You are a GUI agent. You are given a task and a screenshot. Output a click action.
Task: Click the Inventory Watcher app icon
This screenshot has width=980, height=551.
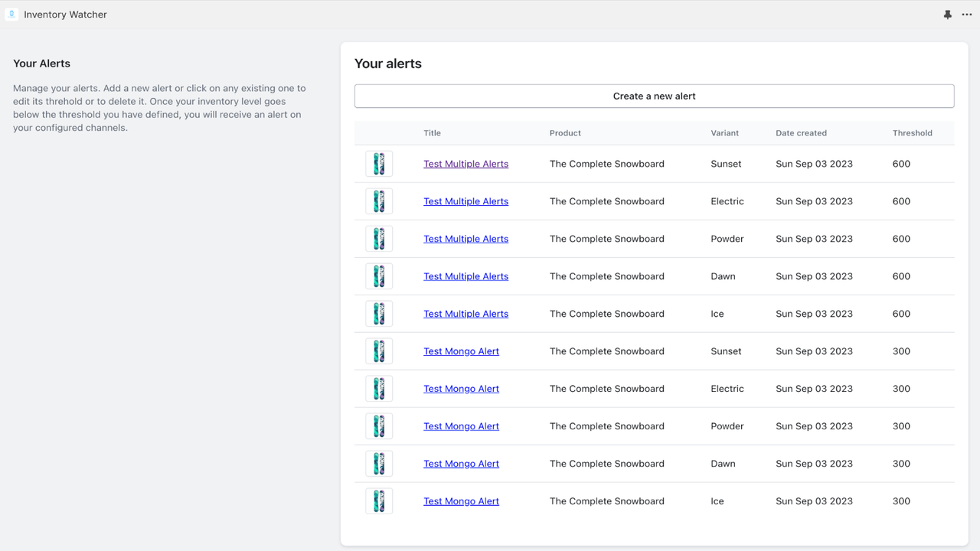(11, 14)
